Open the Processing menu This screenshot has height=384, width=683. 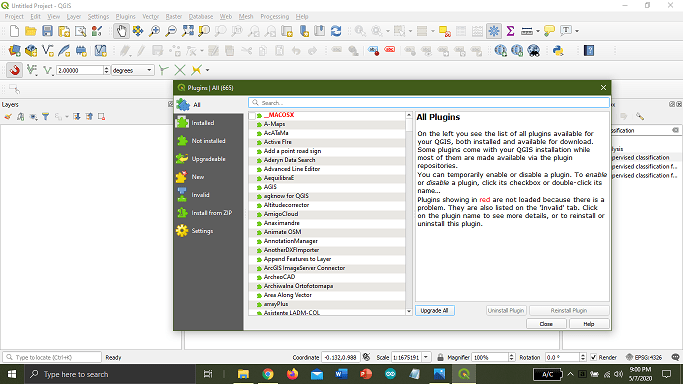tap(274, 17)
